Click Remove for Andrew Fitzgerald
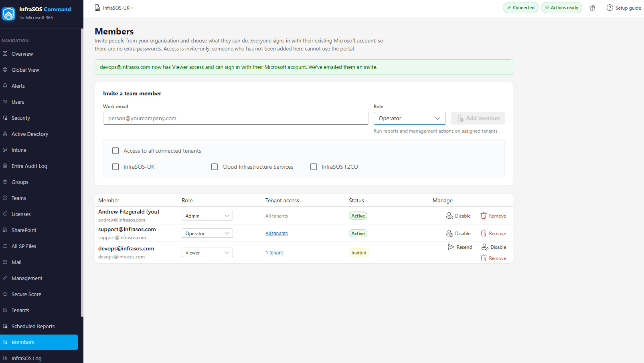Screen dimensions: 644x363 pyautogui.click(x=493, y=216)
